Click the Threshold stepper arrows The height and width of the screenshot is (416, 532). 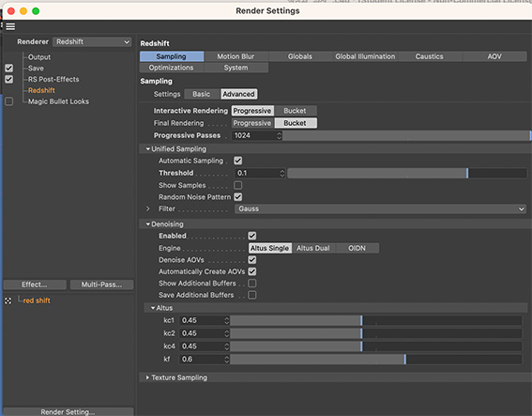(x=281, y=173)
